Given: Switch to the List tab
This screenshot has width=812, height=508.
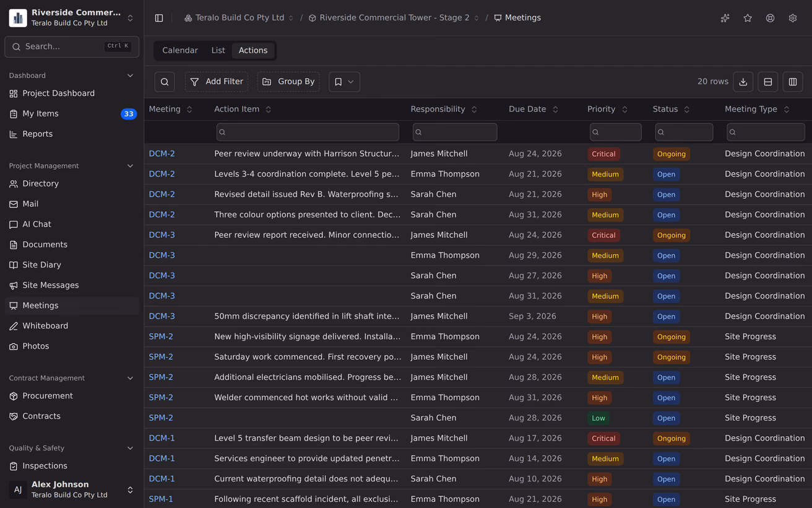Looking at the screenshot, I should click(x=218, y=51).
